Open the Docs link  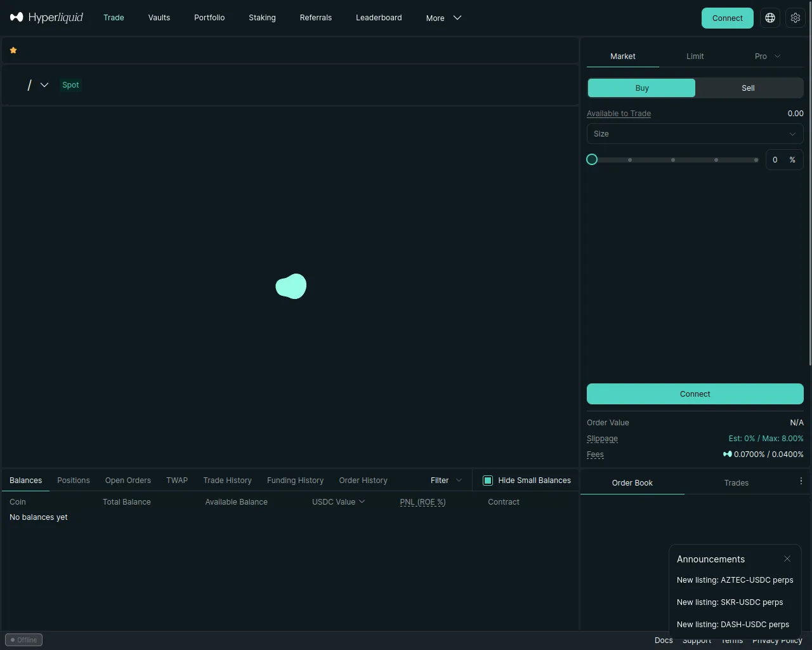pos(664,640)
